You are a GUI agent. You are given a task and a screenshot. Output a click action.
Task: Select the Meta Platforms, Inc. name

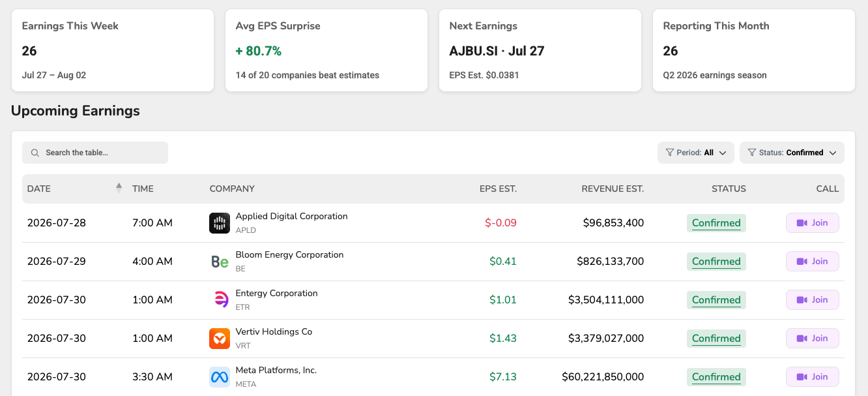click(276, 371)
